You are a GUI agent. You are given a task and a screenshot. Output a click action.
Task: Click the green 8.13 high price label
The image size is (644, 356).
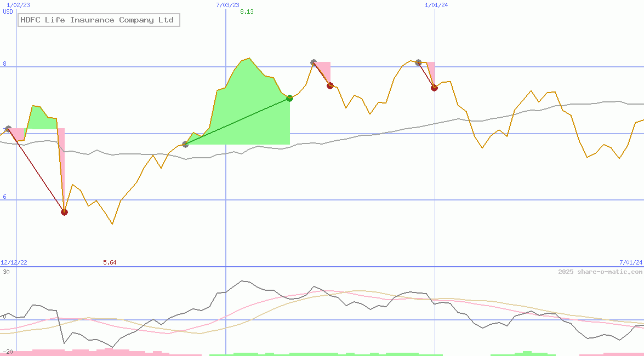tap(246, 12)
